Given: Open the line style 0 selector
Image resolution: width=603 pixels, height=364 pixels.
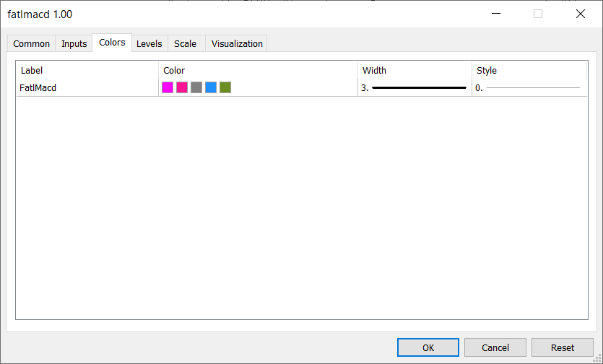Looking at the screenshot, I should [529, 87].
